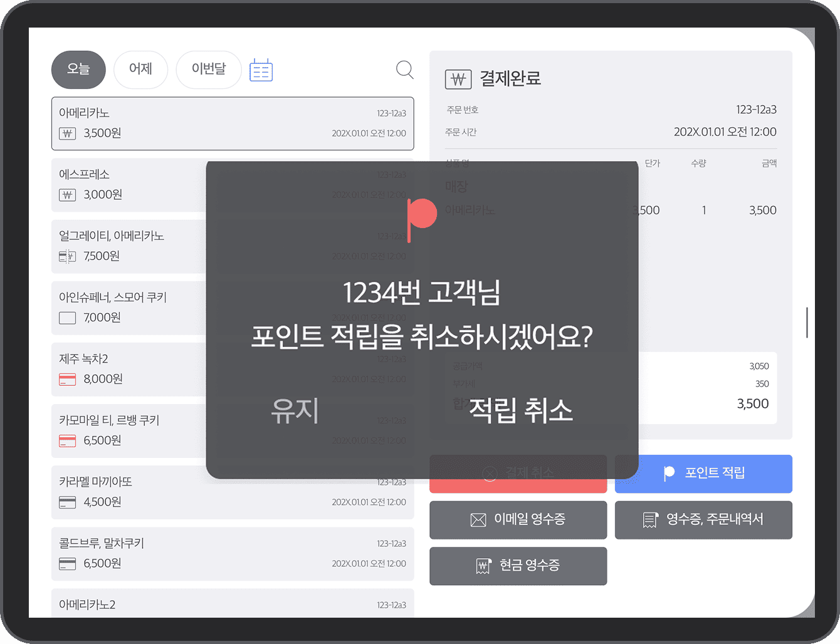
Task: Click the search magnifier icon
Action: click(x=405, y=70)
